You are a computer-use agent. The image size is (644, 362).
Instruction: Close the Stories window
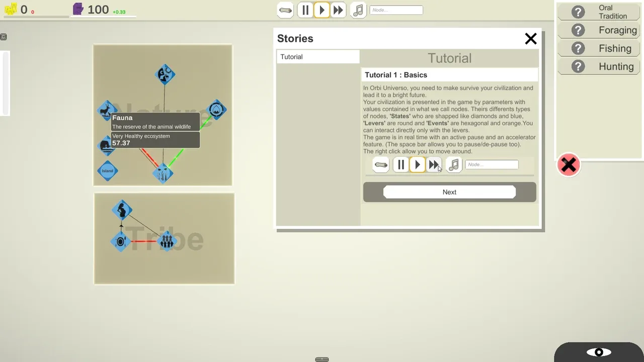[x=531, y=39]
